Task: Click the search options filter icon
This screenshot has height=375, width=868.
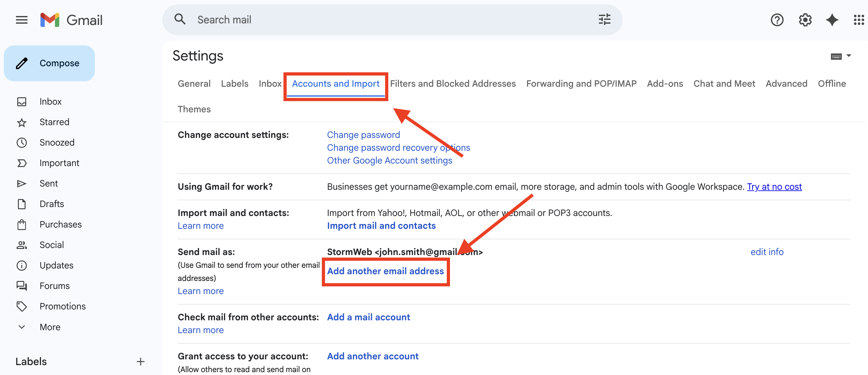Action: [604, 20]
